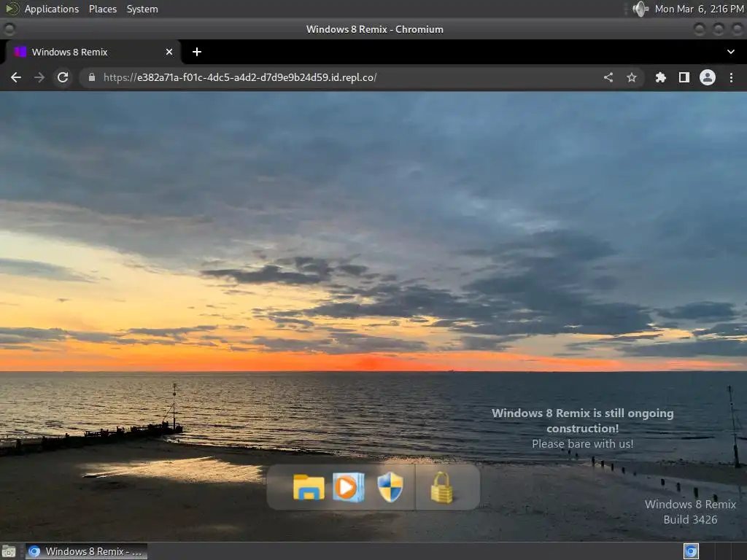Click 'Windows 8 Remix is still ongoing construction!' text
The image size is (747, 560).
coord(582,421)
